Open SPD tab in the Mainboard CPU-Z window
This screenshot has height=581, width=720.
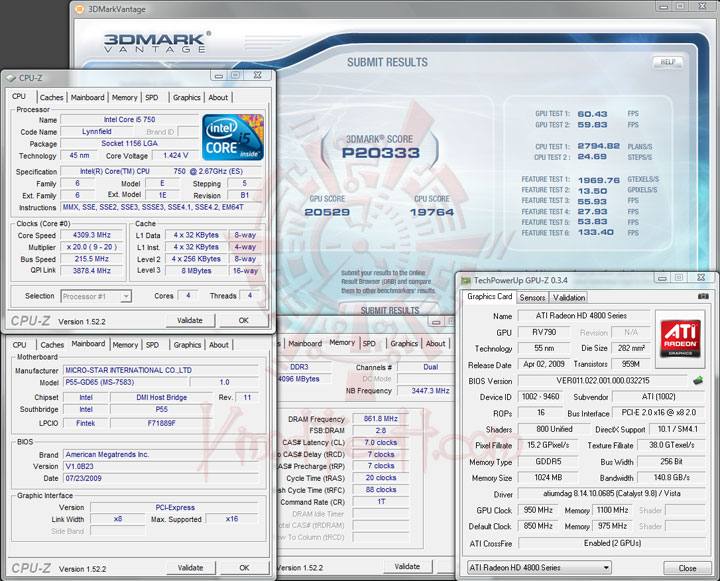pyautogui.click(x=152, y=345)
